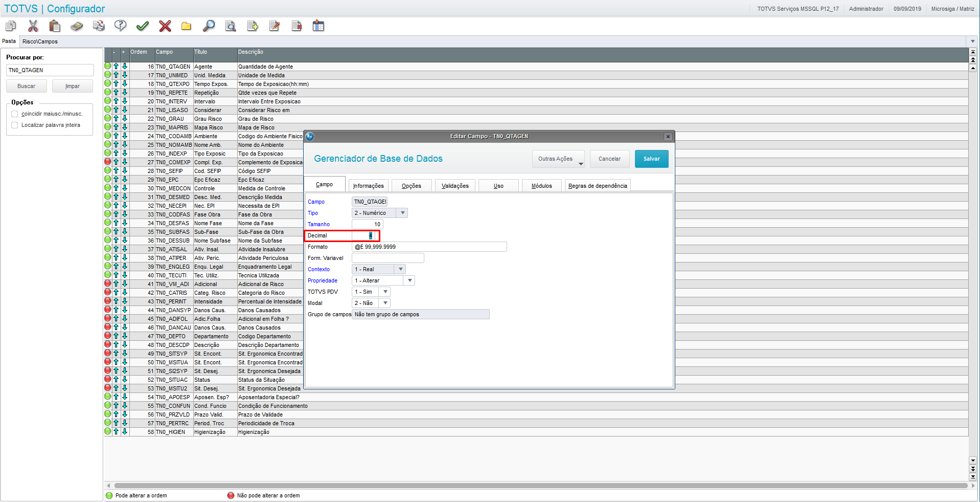Click the Salvar button

point(651,159)
